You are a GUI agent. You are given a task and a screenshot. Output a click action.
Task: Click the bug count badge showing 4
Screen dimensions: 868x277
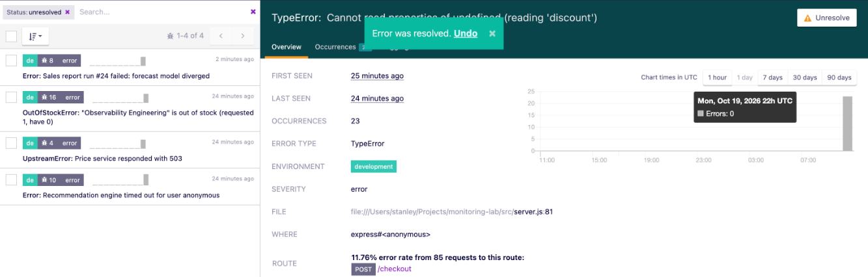point(48,142)
